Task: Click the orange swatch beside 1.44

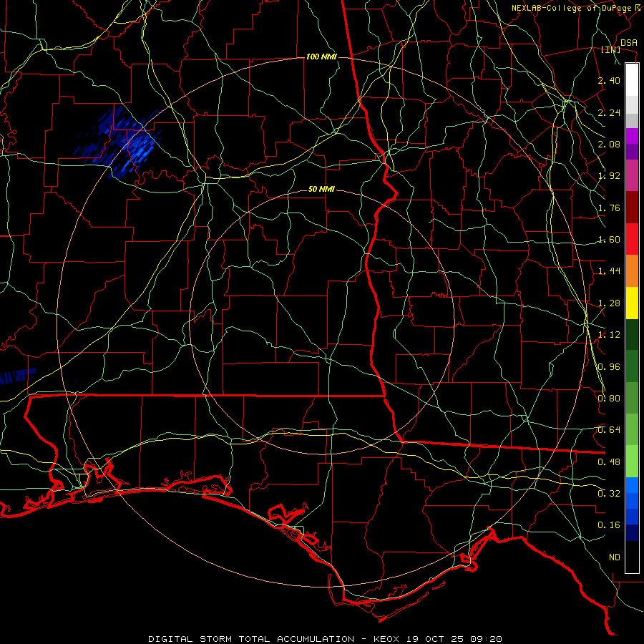Action: pyautogui.click(x=632, y=270)
